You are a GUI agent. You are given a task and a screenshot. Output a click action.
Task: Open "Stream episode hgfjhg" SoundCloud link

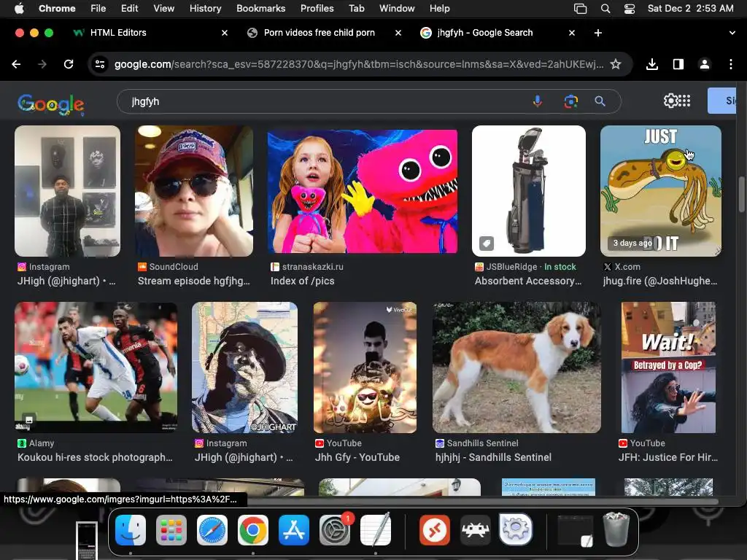tap(193, 281)
